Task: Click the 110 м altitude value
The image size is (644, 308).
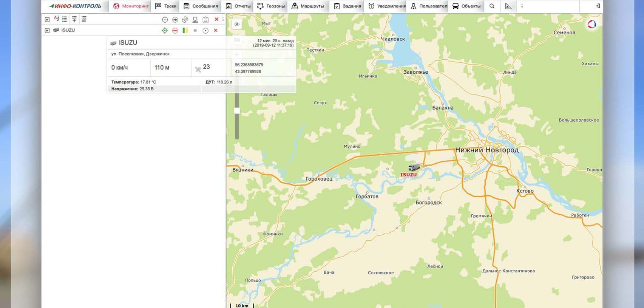Action: [x=162, y=68]
